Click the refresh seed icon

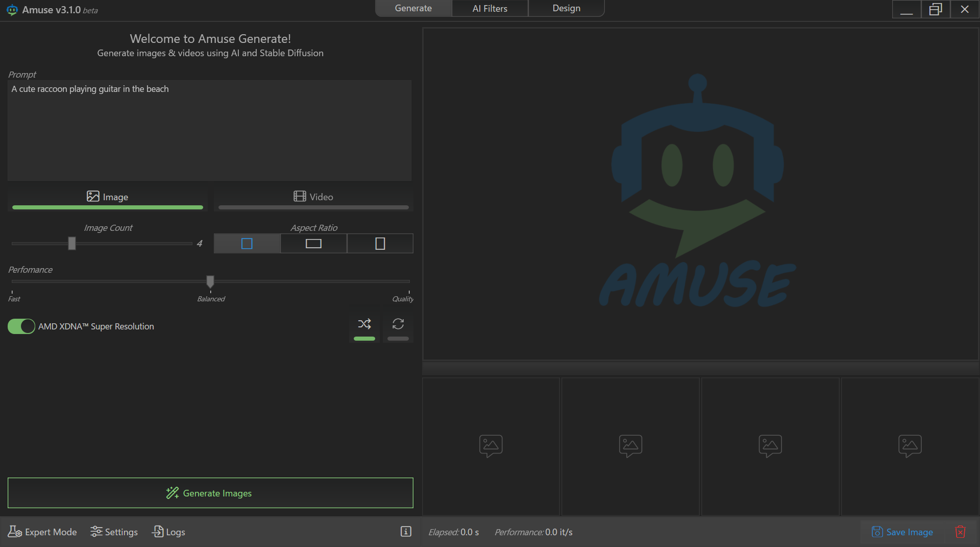[398, 324]
